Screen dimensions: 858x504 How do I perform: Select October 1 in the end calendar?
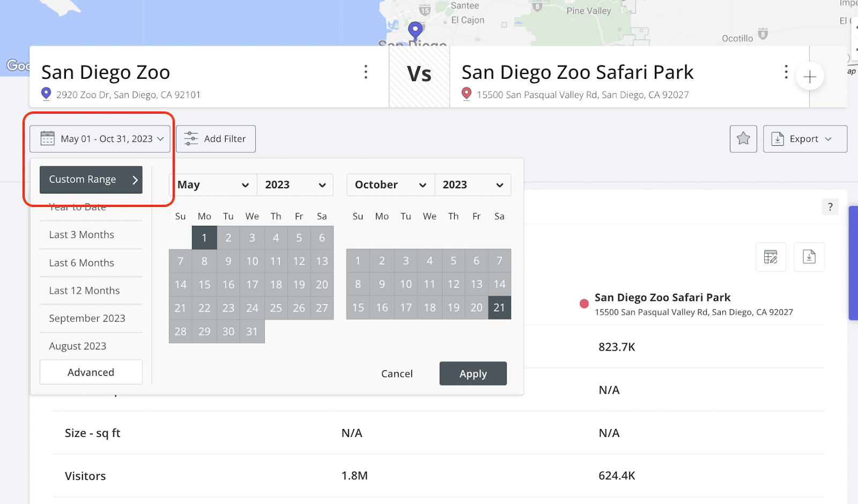click(358, 261)
